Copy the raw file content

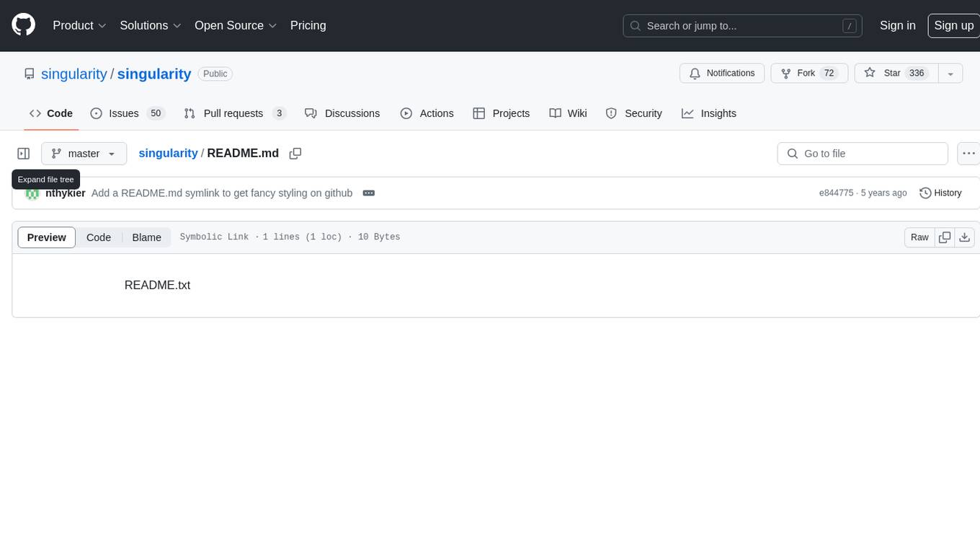pos(945,237)
